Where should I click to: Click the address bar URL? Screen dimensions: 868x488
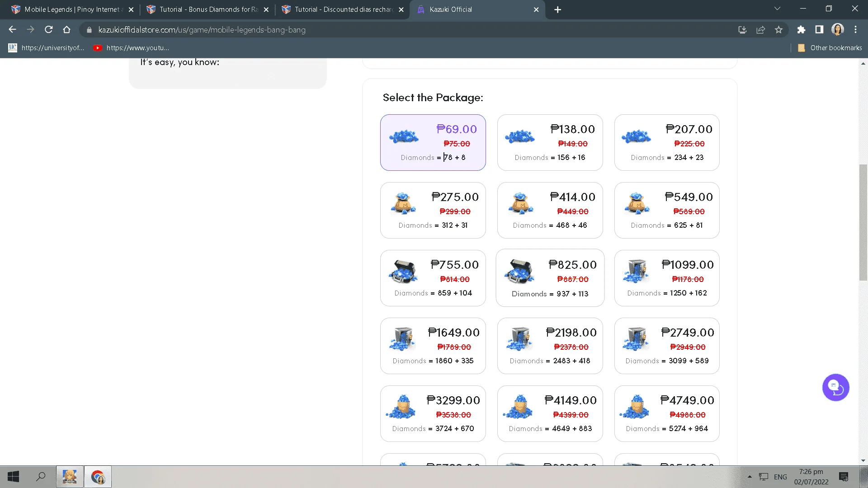(x=202, y=30)
